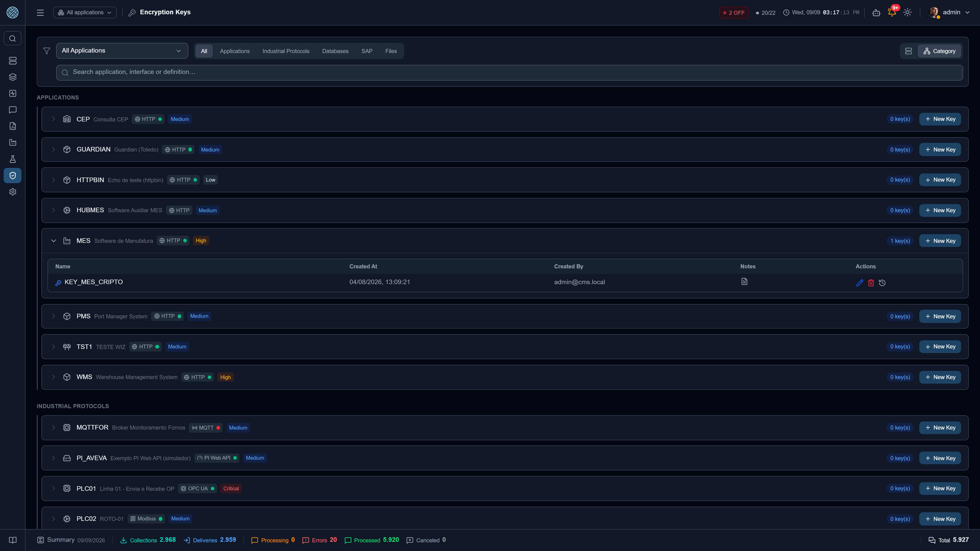Open the robot assistant icon in header
Viewport: 980px width, 551px height.
click(876, 12)
